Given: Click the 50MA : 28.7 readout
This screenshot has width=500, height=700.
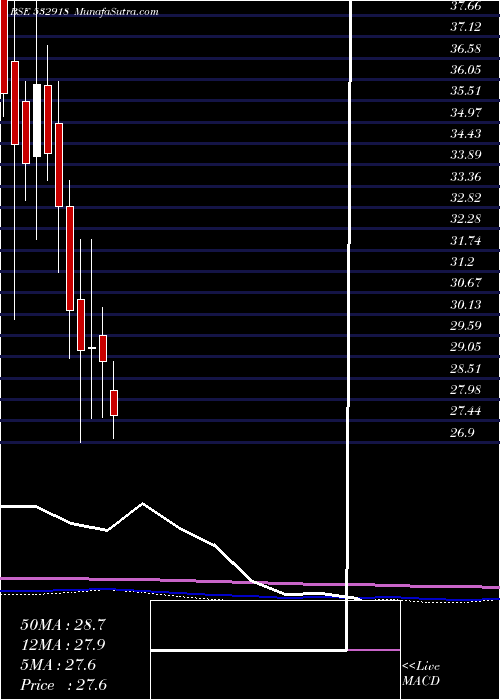Looking at the screenshot, I should click(63, 625).
